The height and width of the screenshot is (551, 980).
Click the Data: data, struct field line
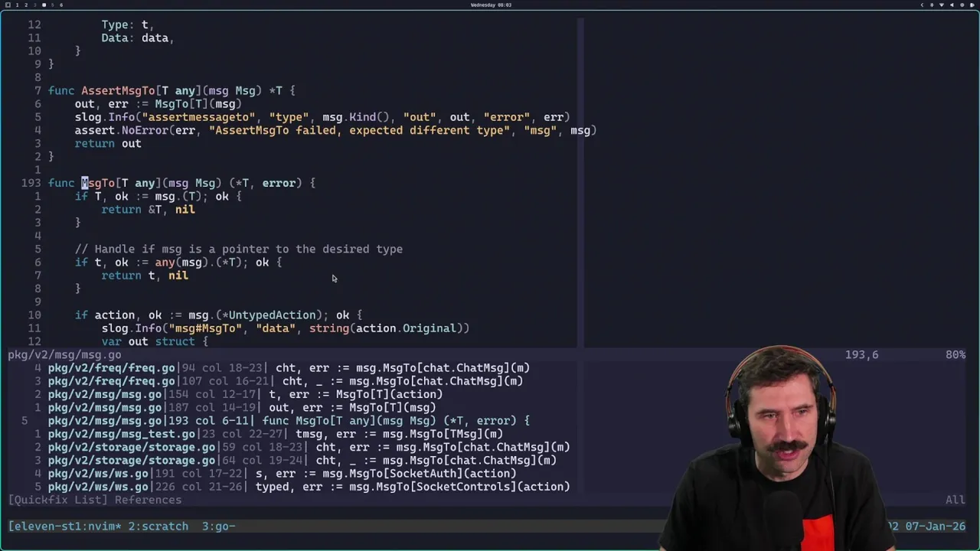[x=138, y=37]
